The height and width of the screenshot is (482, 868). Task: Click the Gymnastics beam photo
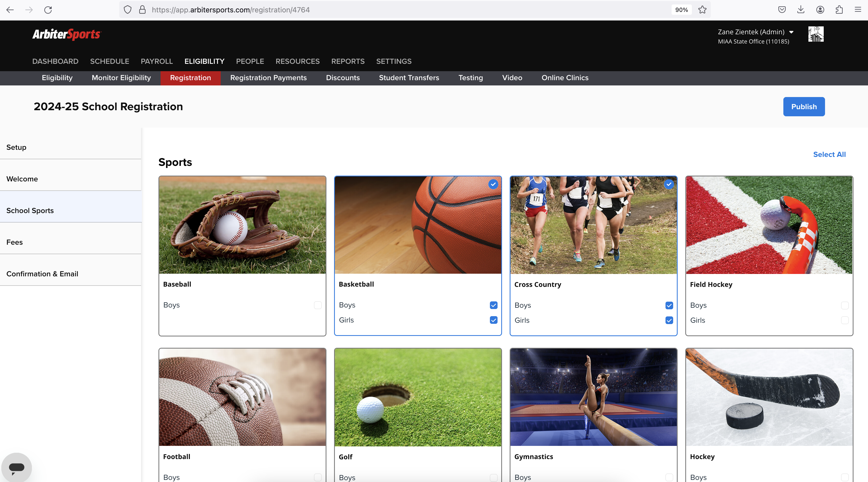[593, 397]
